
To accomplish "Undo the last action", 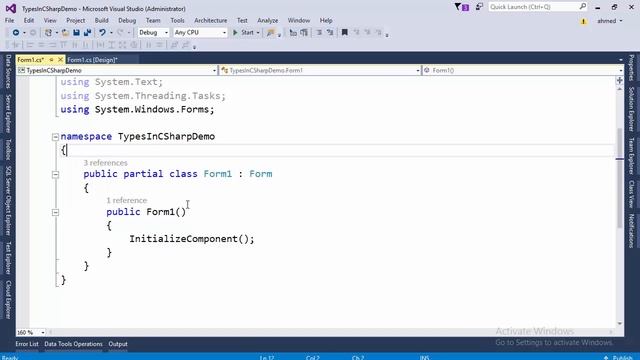I will (x=102, y=33).
